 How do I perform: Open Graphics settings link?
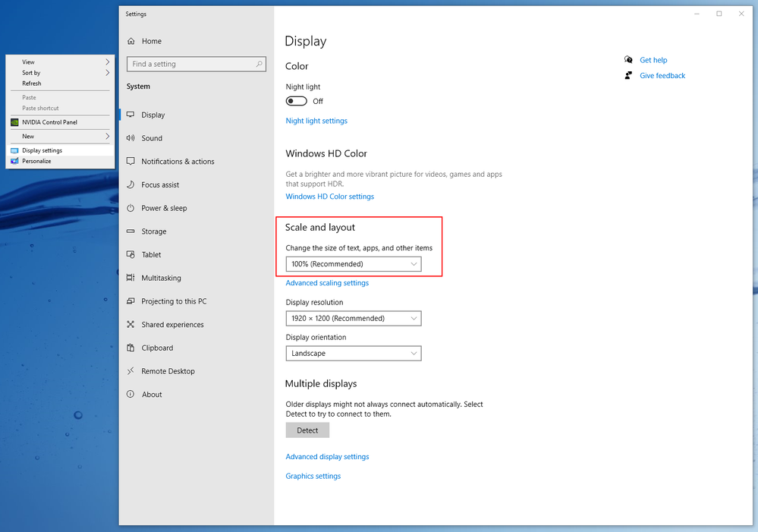[x=313, y=476]
